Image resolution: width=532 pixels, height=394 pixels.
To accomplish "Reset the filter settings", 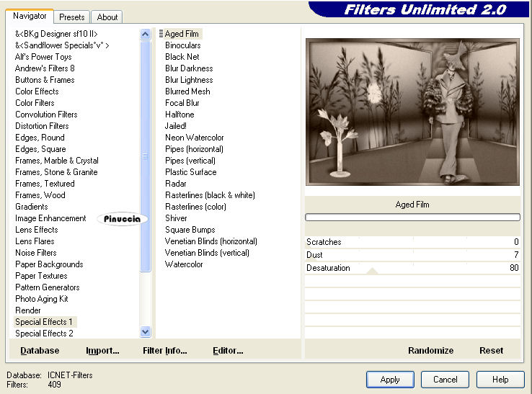I will 491,350.
